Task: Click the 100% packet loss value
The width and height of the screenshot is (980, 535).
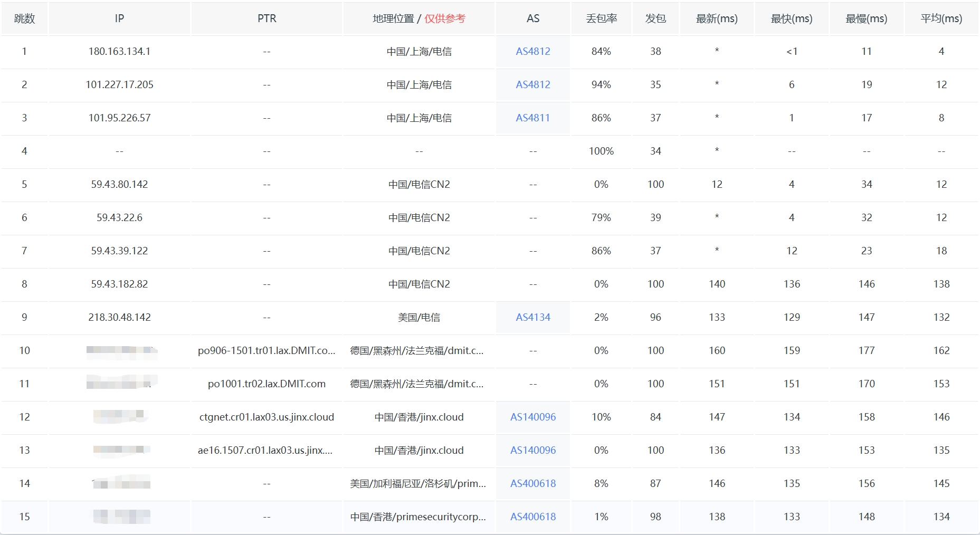Action: tap(601, 151)
